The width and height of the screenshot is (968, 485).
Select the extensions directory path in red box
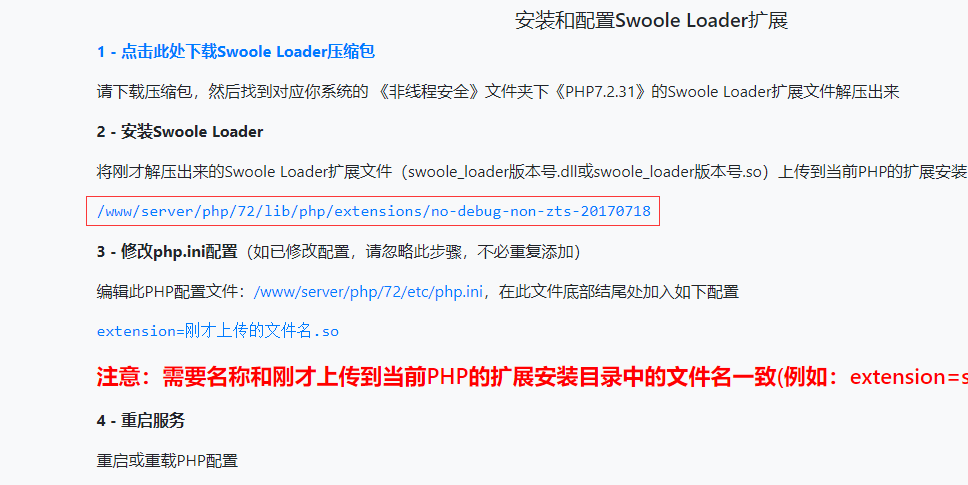tap(373, 211)
